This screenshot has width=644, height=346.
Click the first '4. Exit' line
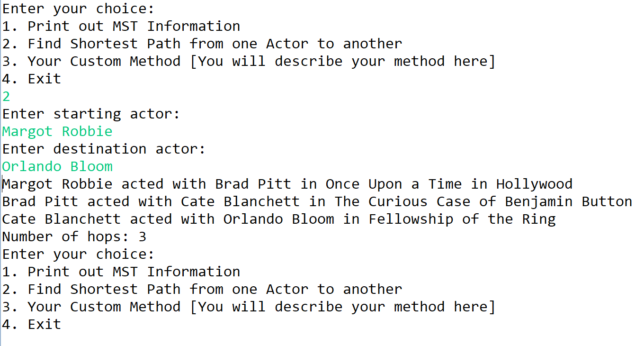tap(32, 79)
